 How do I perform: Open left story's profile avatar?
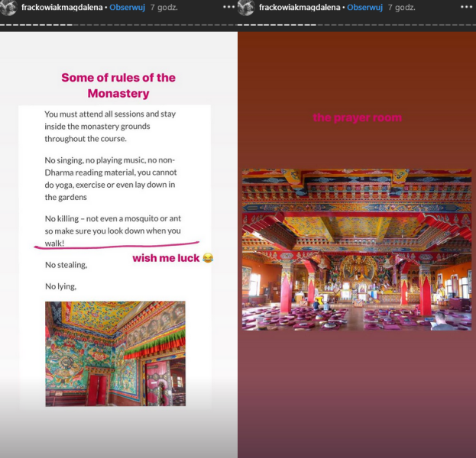pyautogui.click(x=8, y=8)
